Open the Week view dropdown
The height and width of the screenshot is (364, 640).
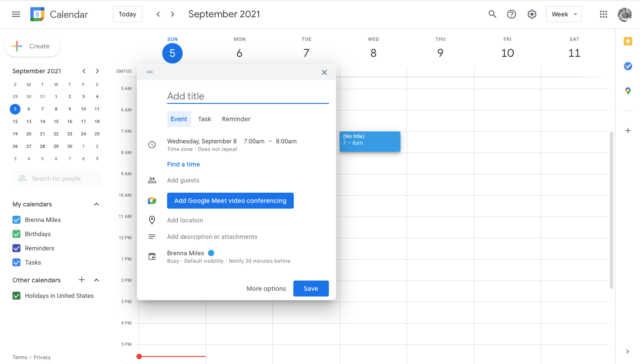click(564, 14)
